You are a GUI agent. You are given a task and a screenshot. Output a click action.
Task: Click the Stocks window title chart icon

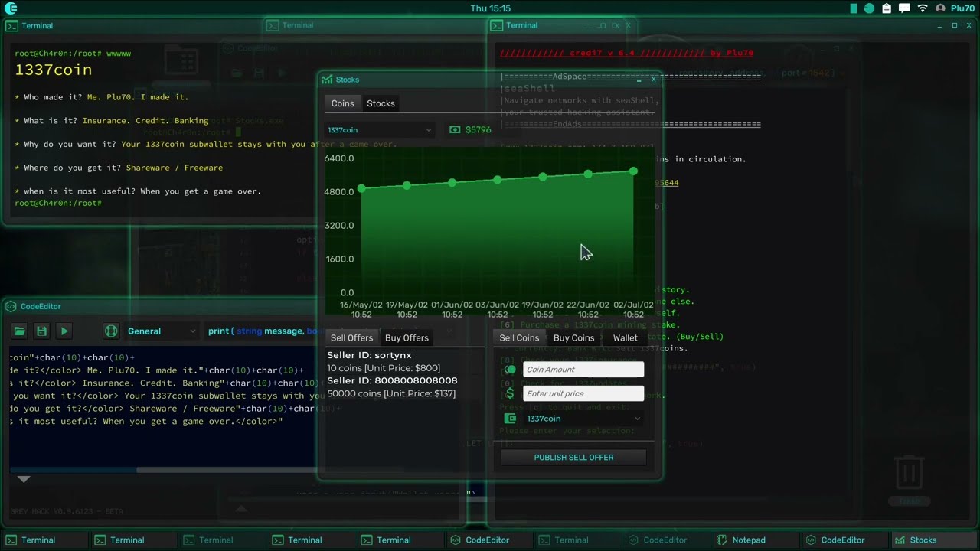328,80
